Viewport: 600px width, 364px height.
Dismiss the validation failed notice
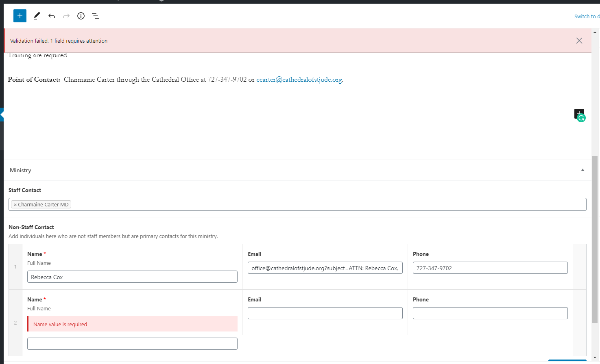point(579,41)
